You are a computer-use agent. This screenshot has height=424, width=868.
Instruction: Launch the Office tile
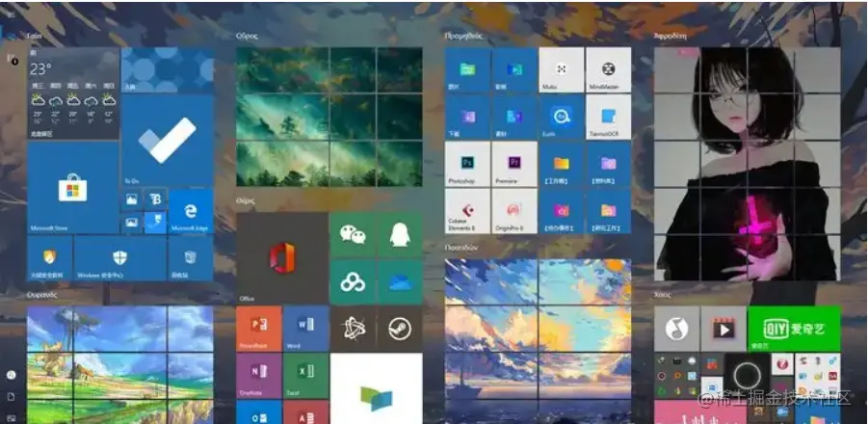point(282,258)
